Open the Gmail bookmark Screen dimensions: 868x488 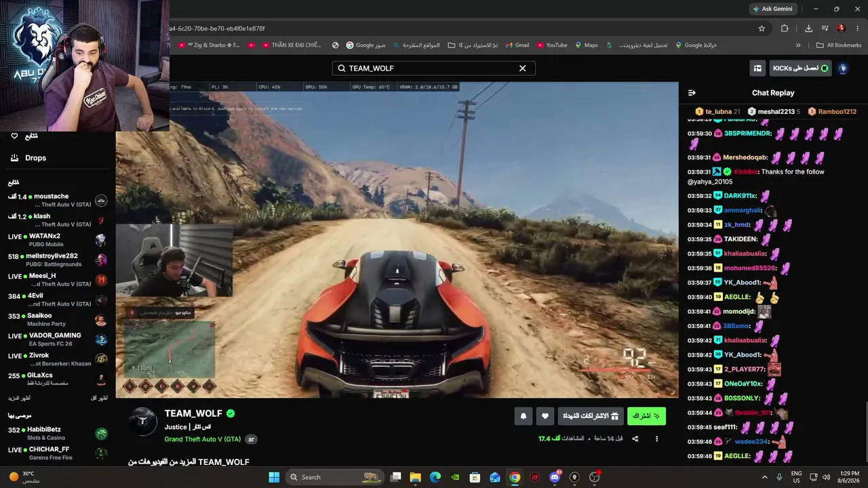coord(517,45)
